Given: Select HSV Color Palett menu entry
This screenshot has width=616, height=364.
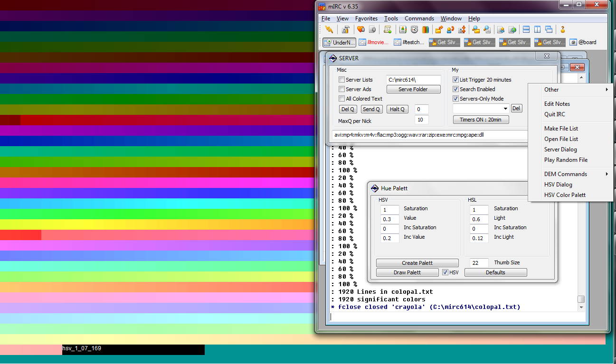Looking at the screenshot, I should click(x=565, y=195).
